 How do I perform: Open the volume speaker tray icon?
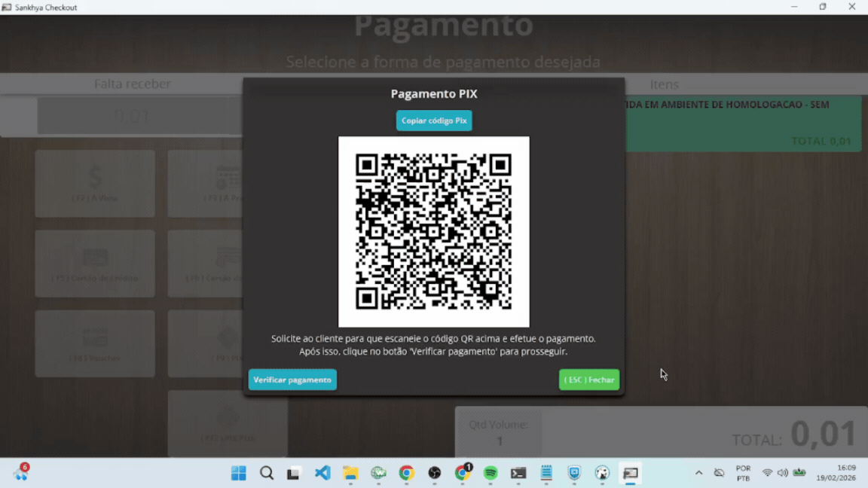pyautogui.click(x=783, y=473)
